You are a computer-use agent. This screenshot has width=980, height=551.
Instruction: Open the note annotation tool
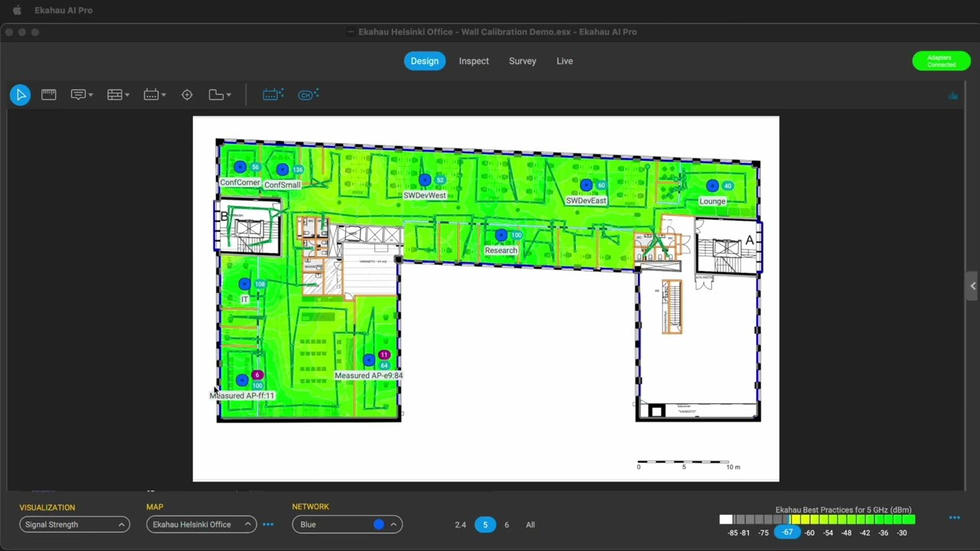coord(77,94)
